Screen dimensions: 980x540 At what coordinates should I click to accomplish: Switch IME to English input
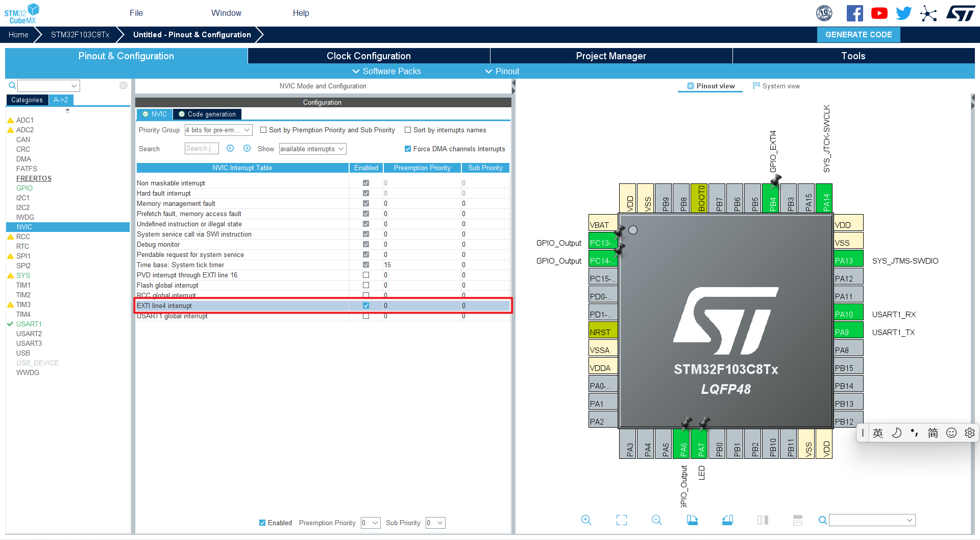click(878, 433)
